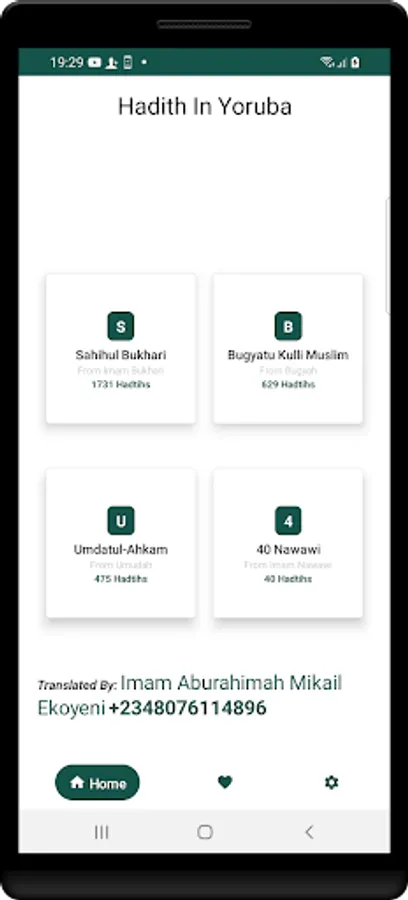Open recent apps with three-bars button
Viewport: 408px width, 900px height.
coord(102,832)
